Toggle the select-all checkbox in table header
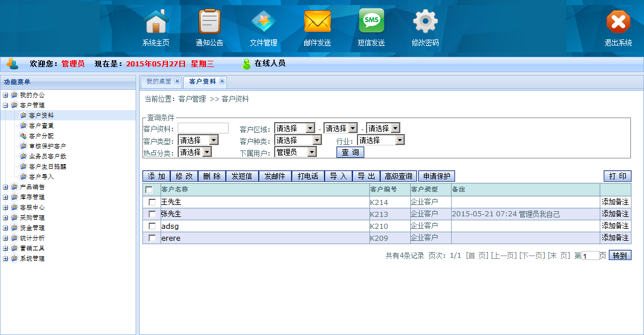Screen dimensions: 644x335 click(x=149, y=190)
